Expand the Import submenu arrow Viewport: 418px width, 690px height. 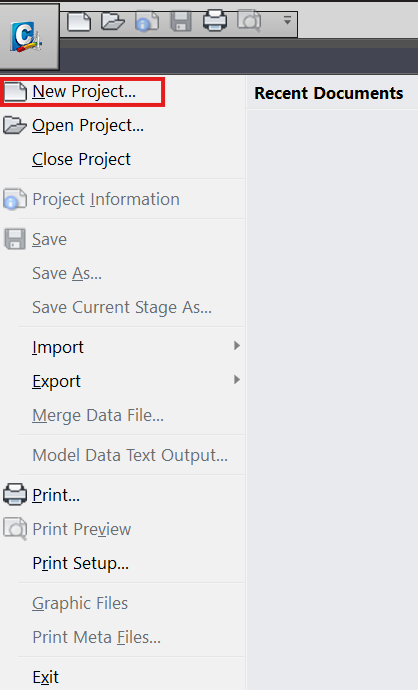point(237,346)
